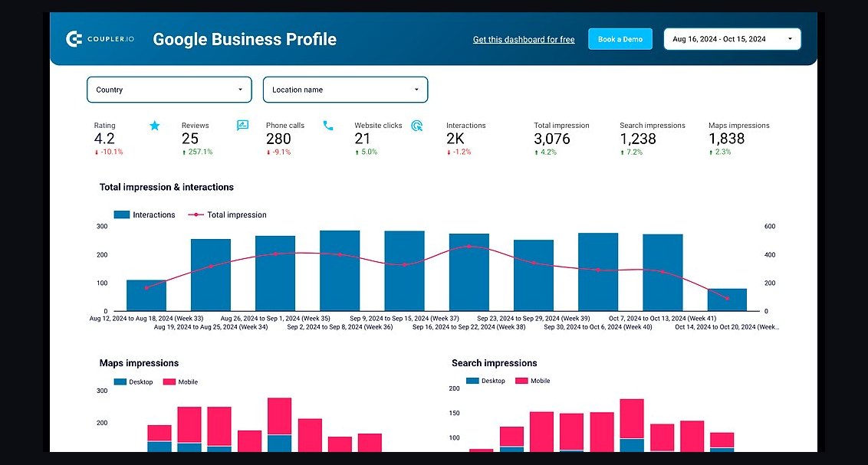Click the Week 40 interactions bar
The height and width of the screenshot is (465, 868).
click(598, 272)
